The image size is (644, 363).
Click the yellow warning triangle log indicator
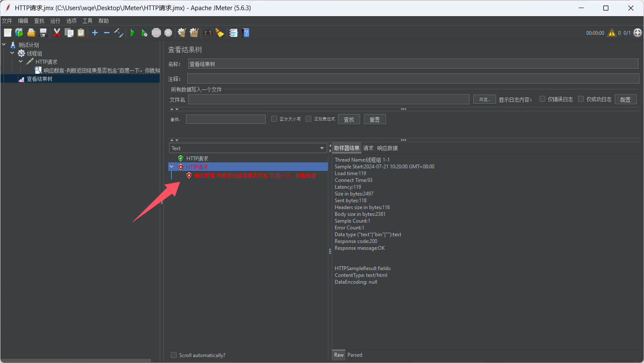pos(612,33)
